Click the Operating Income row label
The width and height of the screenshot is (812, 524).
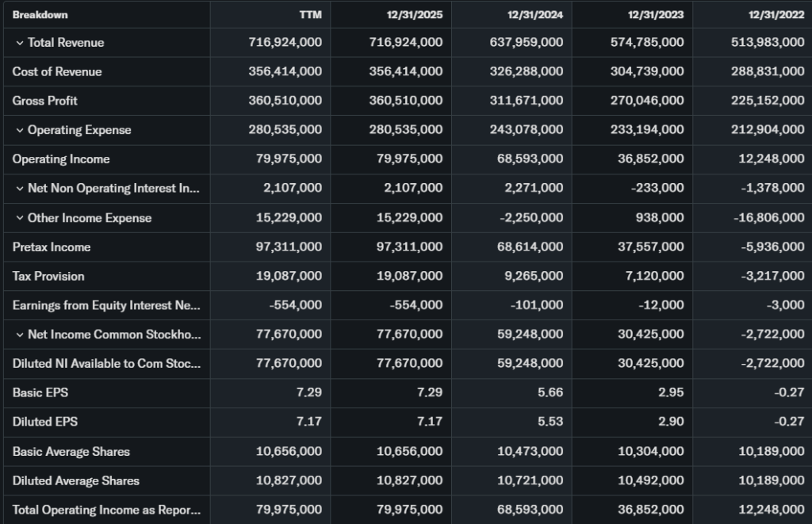(x=61, y=159)
